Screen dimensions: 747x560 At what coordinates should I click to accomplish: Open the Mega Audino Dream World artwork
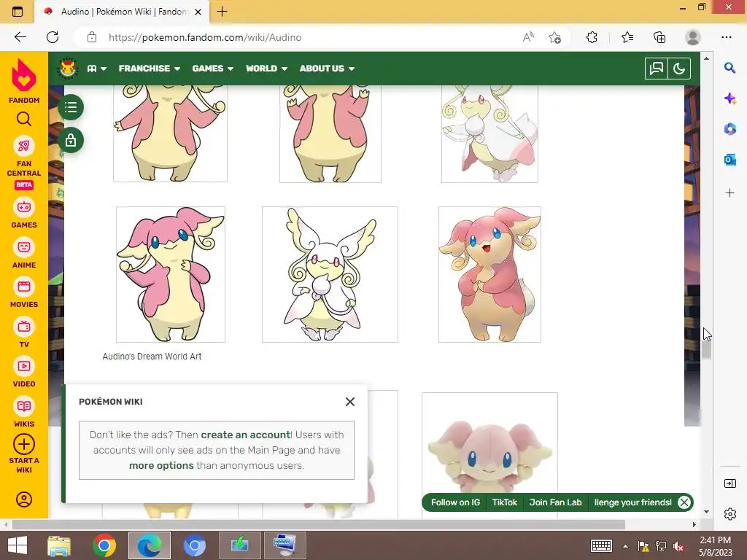point(330,274)
